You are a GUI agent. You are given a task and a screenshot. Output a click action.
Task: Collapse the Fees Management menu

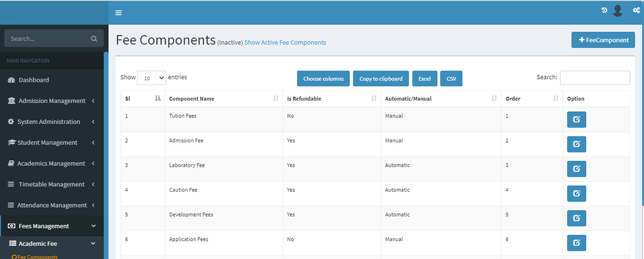point(52,226)
